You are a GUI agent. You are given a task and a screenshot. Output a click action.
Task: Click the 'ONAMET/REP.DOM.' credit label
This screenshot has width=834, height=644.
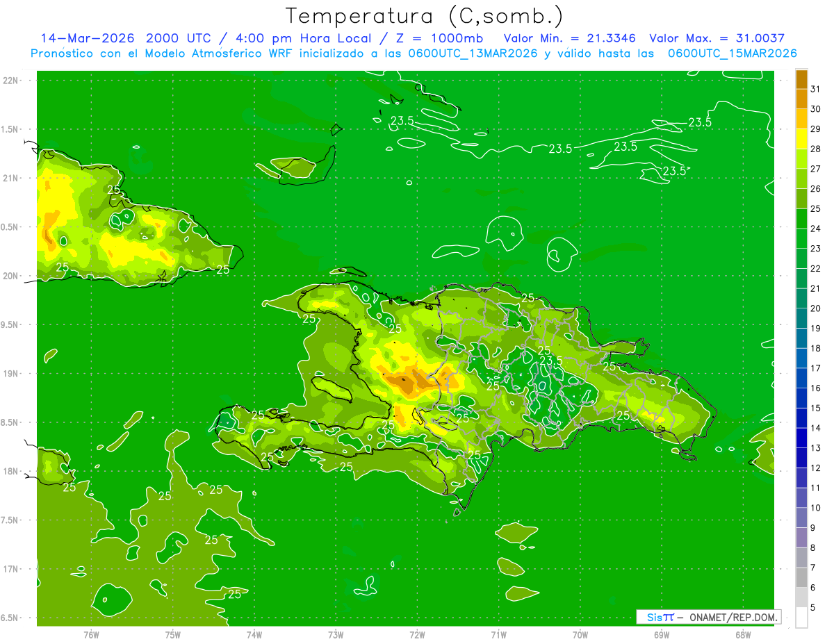[x=733, y=617]
